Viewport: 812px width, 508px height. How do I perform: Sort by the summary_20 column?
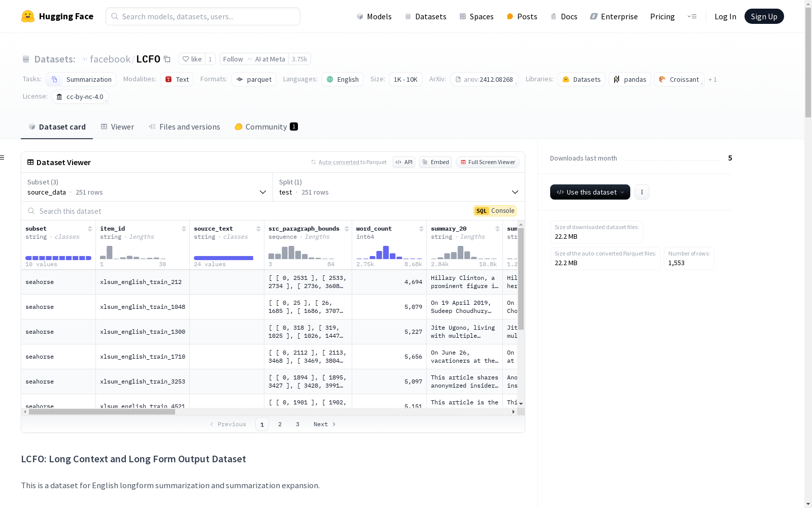pyautogui.click(x=497, y=229)
